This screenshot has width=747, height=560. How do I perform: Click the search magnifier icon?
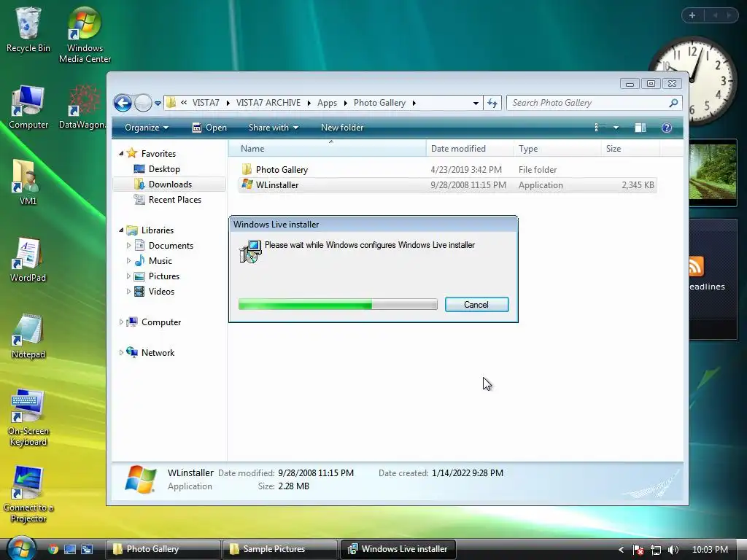pyautogui.click(x=673, y=103)
